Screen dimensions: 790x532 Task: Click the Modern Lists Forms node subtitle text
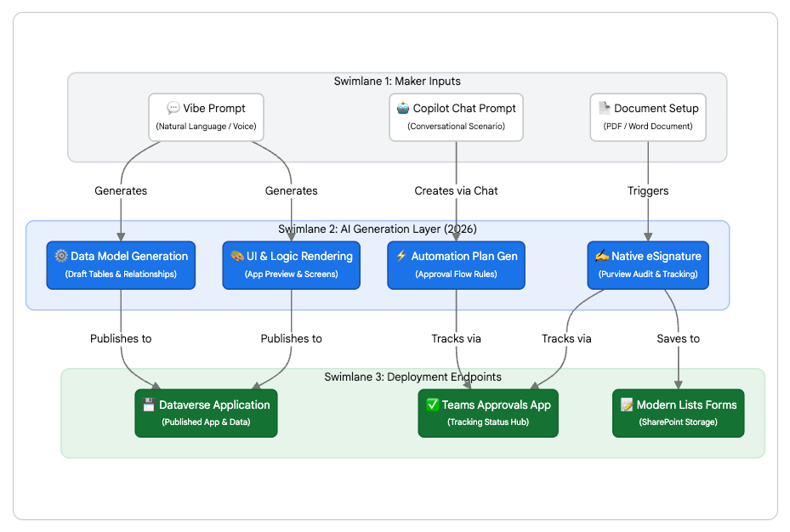[678, 422]
